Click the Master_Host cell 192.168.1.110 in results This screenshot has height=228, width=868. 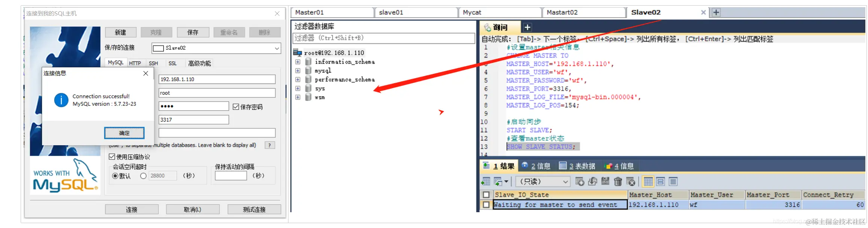(658, 205)
